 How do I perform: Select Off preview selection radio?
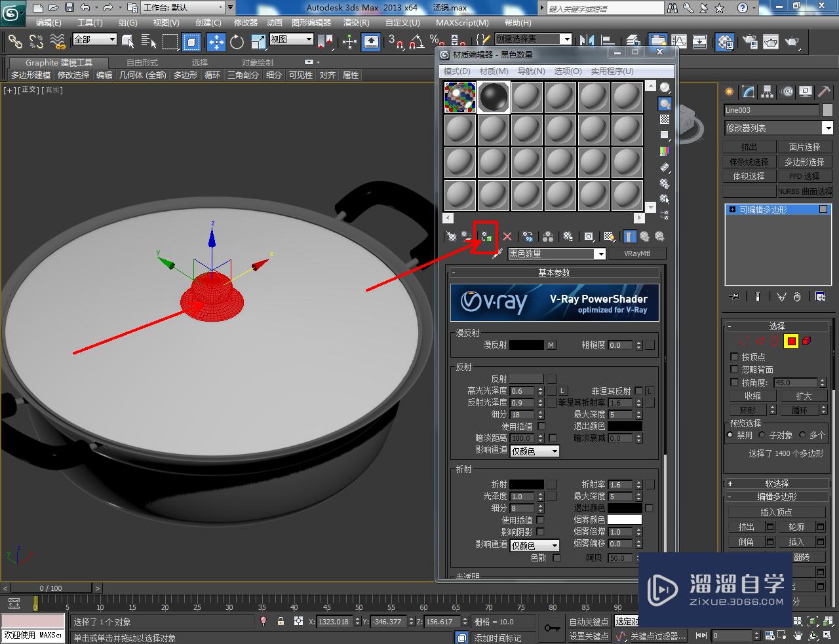click(x=730, y=434)
